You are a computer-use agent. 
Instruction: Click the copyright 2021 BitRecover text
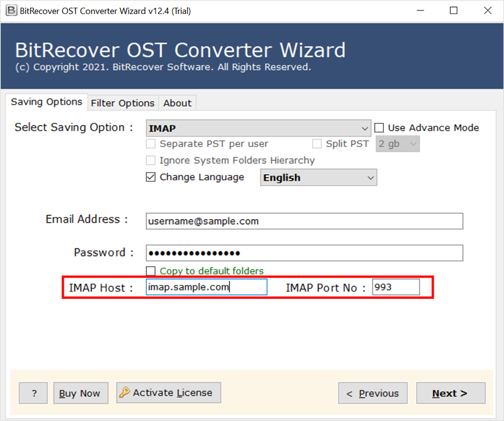(x=163, y=67)
